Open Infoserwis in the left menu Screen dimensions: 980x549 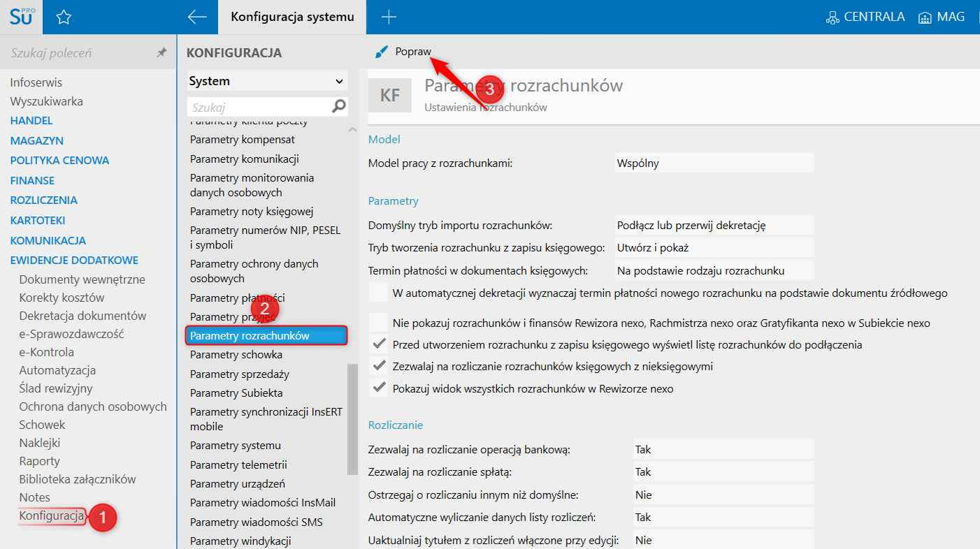click(x=36, y=82)
